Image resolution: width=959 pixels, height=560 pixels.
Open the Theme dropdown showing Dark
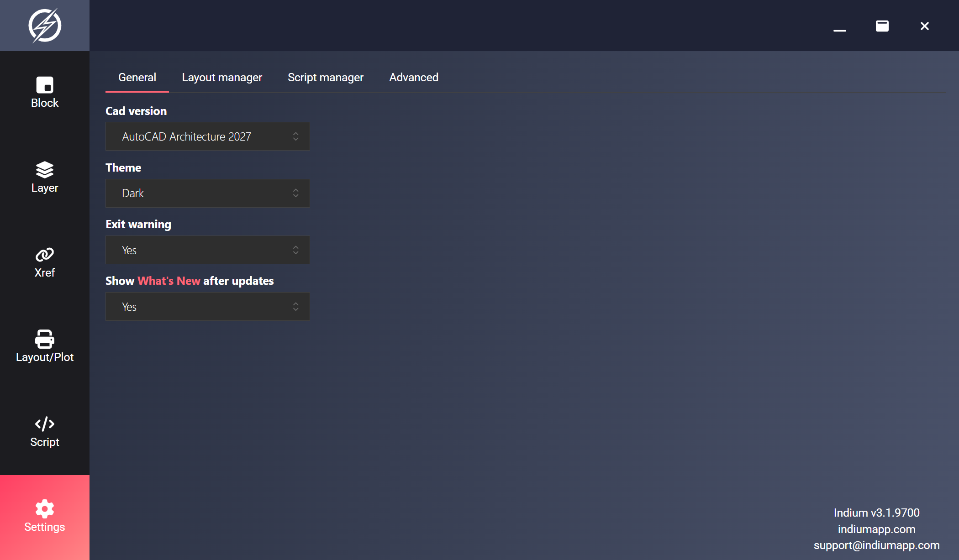208,193
